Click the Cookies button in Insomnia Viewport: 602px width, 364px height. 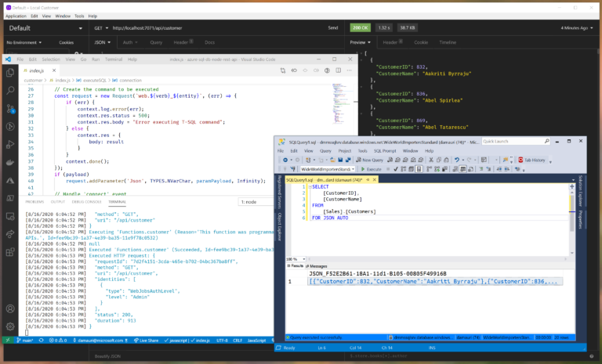point(66,42)
